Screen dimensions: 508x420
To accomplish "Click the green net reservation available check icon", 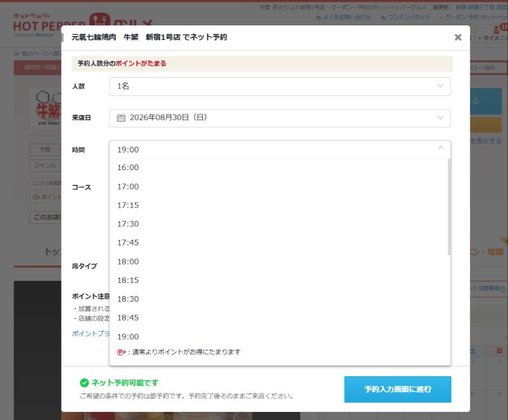I will click(x=84, y=383).
